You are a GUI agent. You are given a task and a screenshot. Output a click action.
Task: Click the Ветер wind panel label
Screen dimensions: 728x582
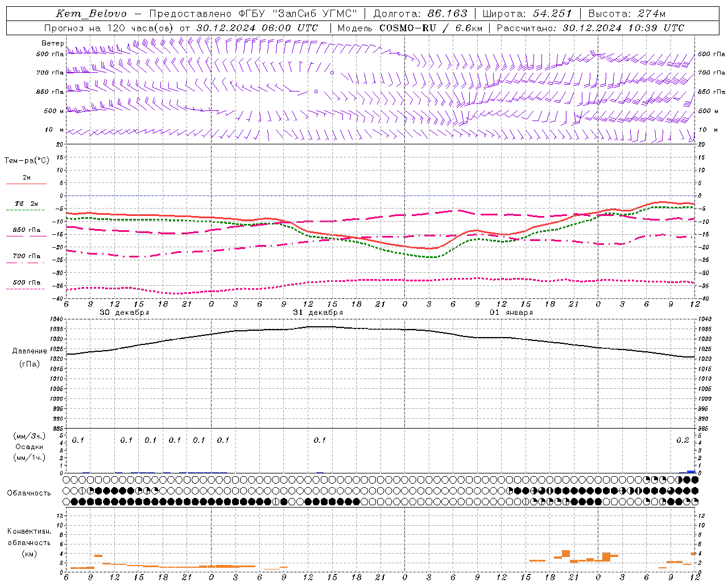click(x=52, y=43)
